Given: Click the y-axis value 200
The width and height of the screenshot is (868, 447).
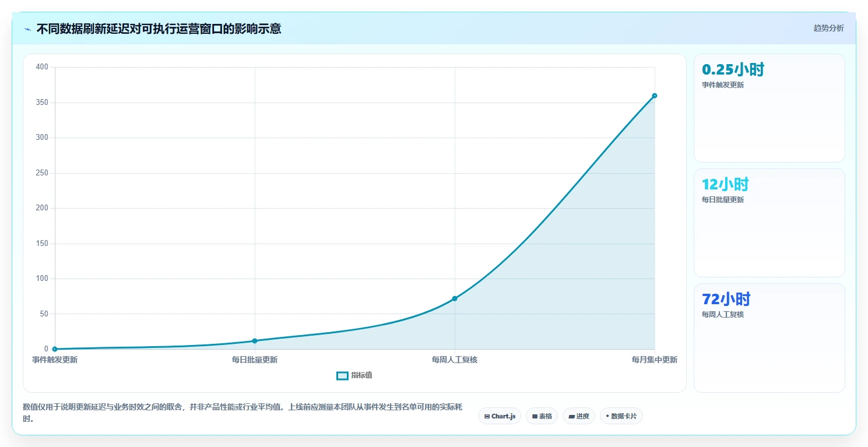Looking at the screenshot, I should tap(42, 208).
